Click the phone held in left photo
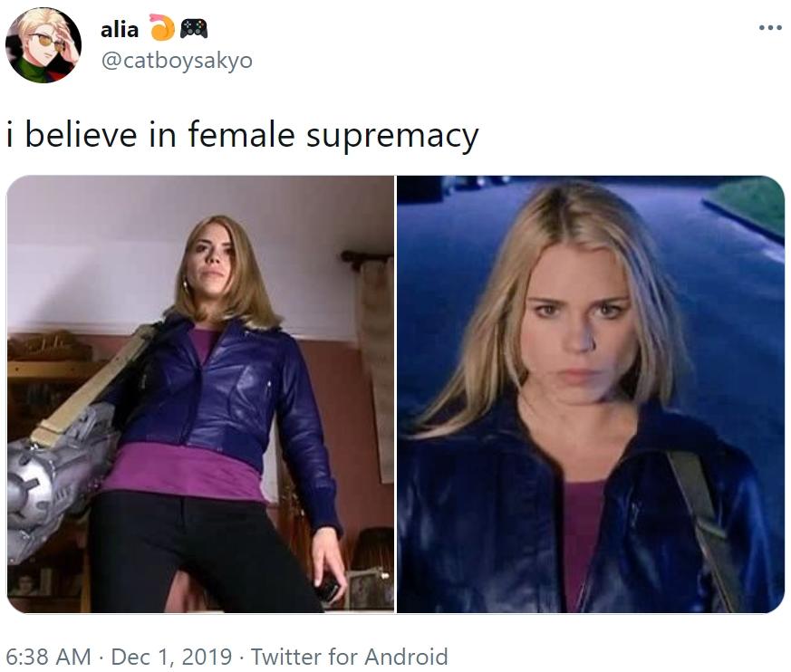The image size is (791, 672). coord(328,586)
